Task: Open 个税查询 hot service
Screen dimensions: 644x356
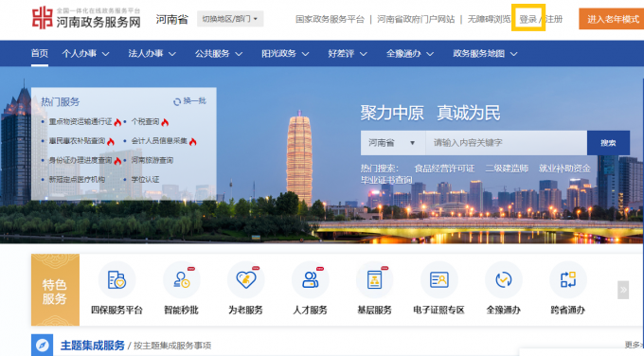Action: pyautogui.click(x=145, y=121)
